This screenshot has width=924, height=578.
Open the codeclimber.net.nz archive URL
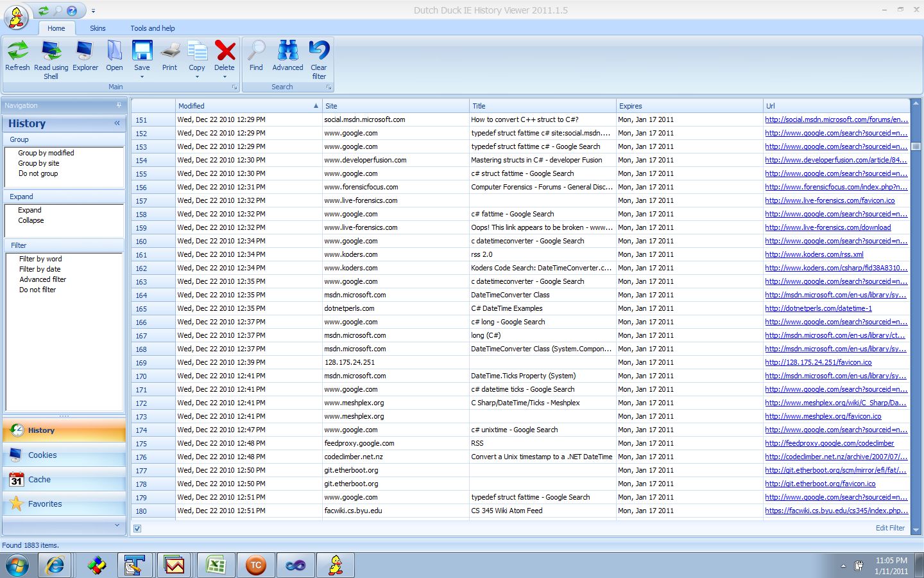(836, 457)
